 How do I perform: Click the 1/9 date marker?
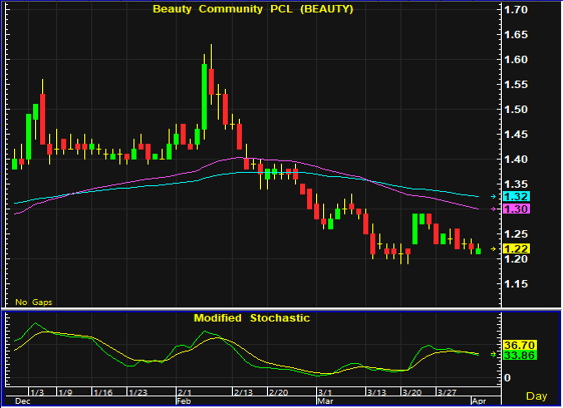(65, 393)
